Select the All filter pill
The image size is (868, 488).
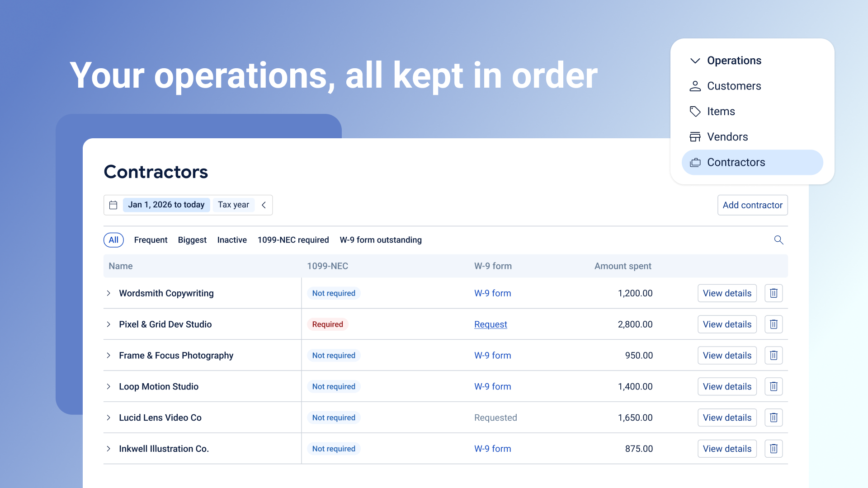point(113,240)
